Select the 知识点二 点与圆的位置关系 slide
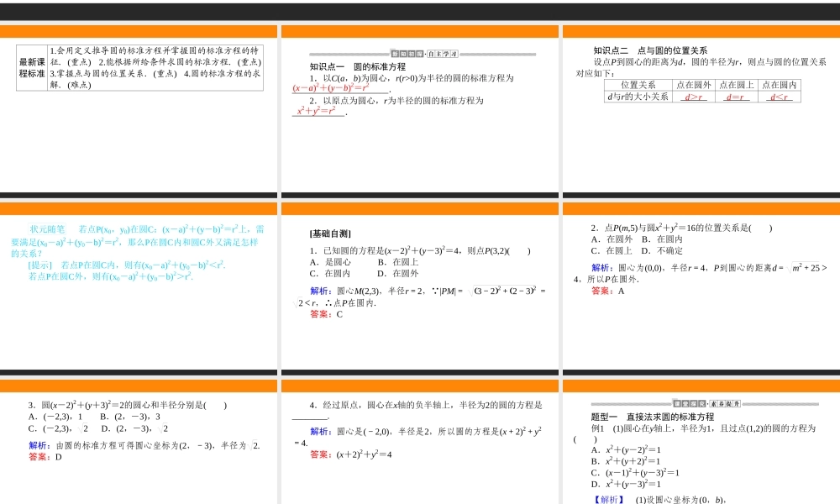The height and width of the screenshot is (504, 840). tap(701, 112)
